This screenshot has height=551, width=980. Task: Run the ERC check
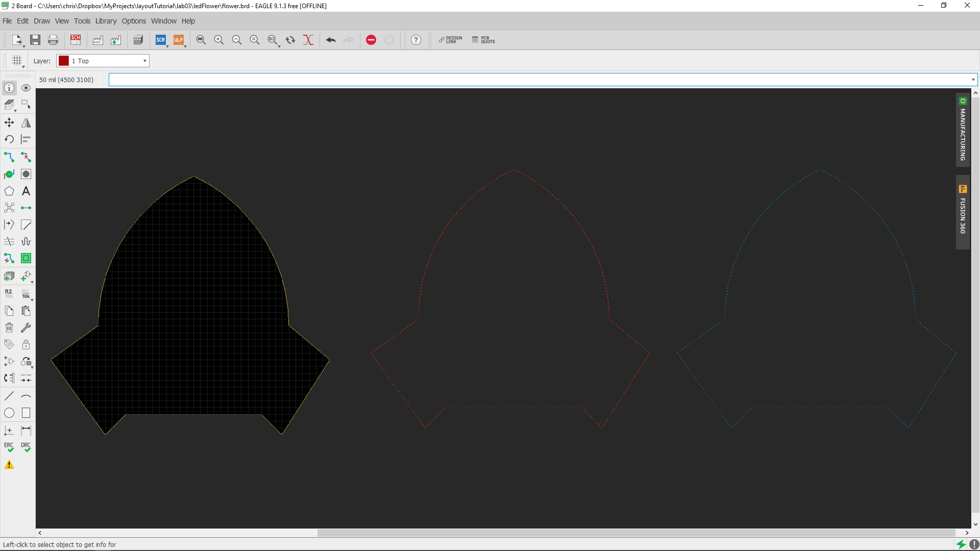click(9, 447)
